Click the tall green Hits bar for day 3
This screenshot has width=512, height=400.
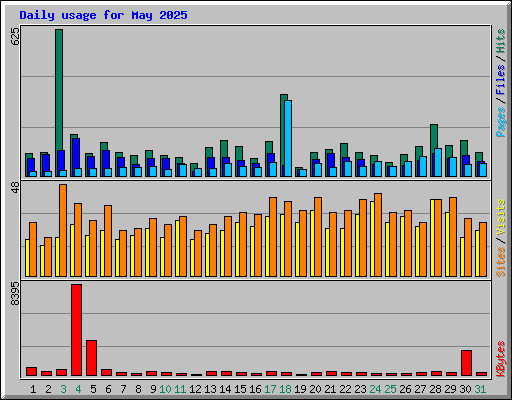pos(59,90)
